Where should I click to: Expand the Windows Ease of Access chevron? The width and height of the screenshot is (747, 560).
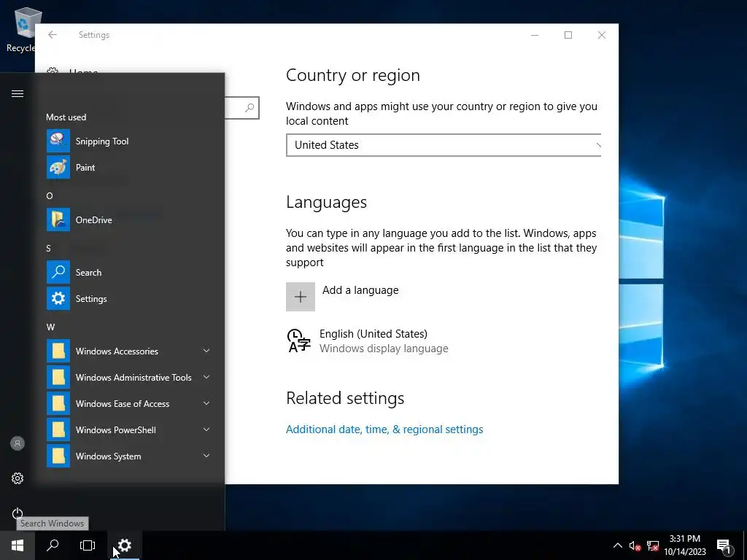click(206, 403)
